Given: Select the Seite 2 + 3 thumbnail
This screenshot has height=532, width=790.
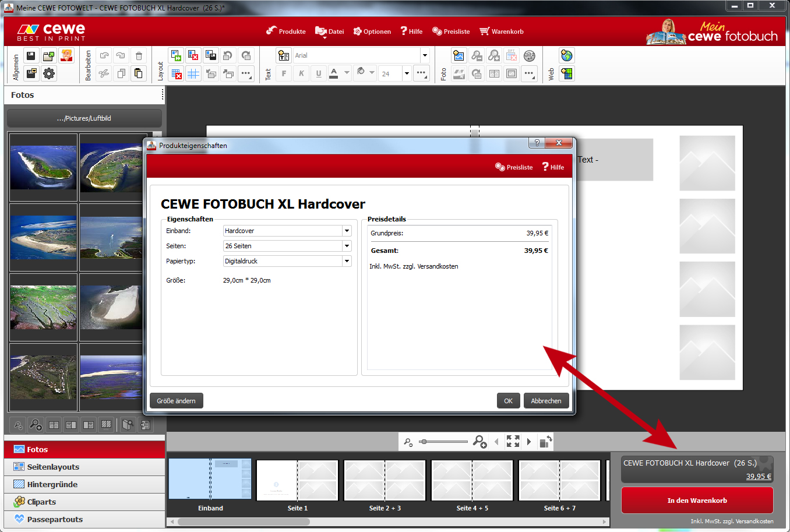Looking at the screenshot, I should 385,480.
